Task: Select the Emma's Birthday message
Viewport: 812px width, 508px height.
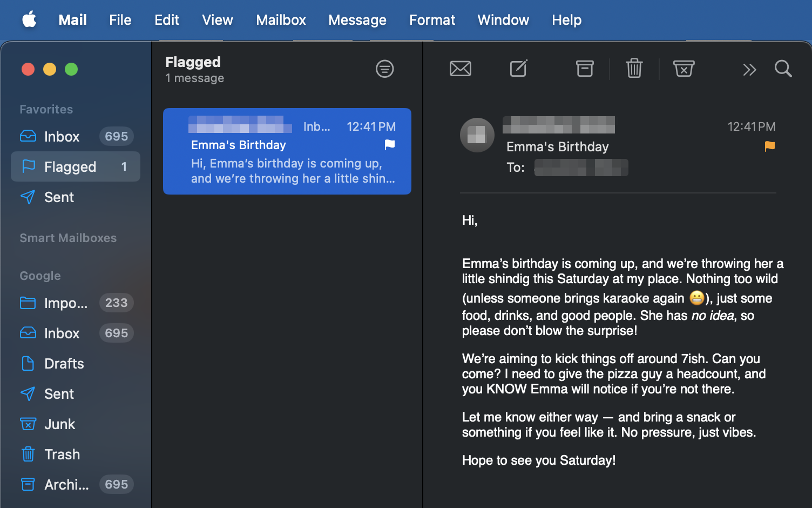Action: pyautogui.click(x=287, y=151)
